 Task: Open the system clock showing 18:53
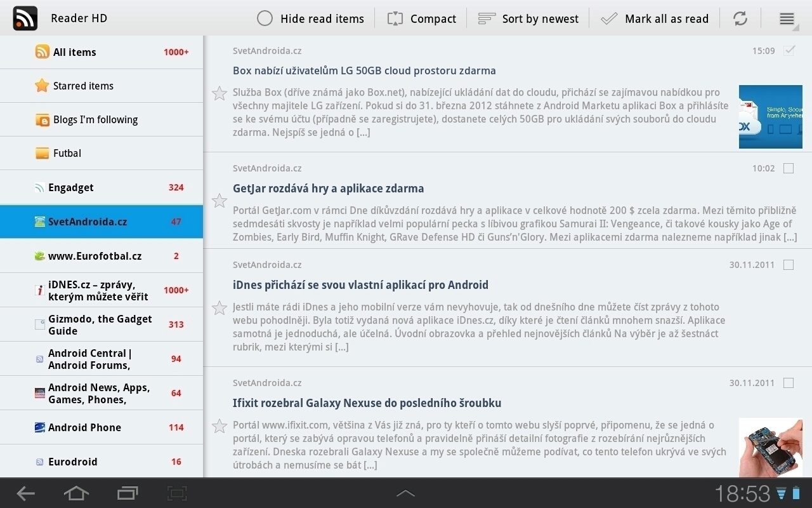(742, 493)
